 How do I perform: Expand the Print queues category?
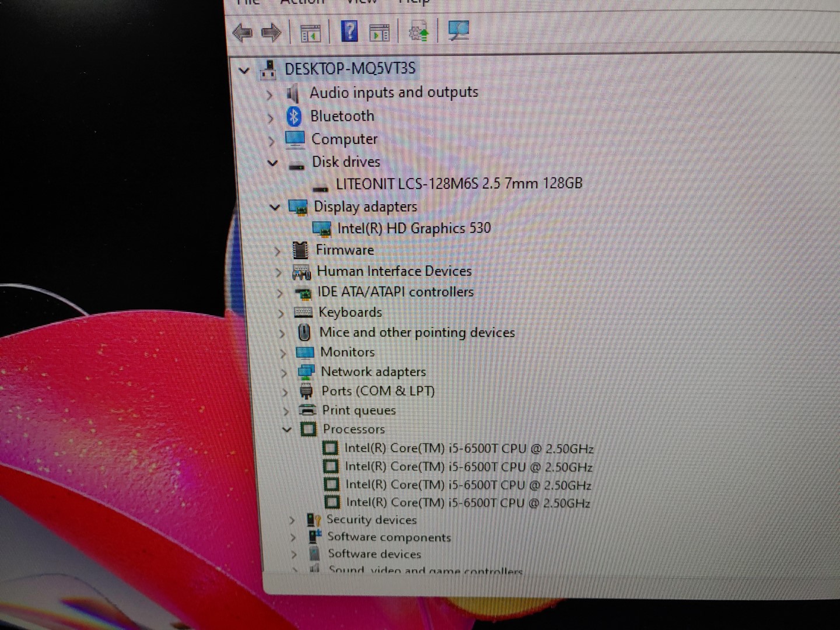tap(286, 411)
